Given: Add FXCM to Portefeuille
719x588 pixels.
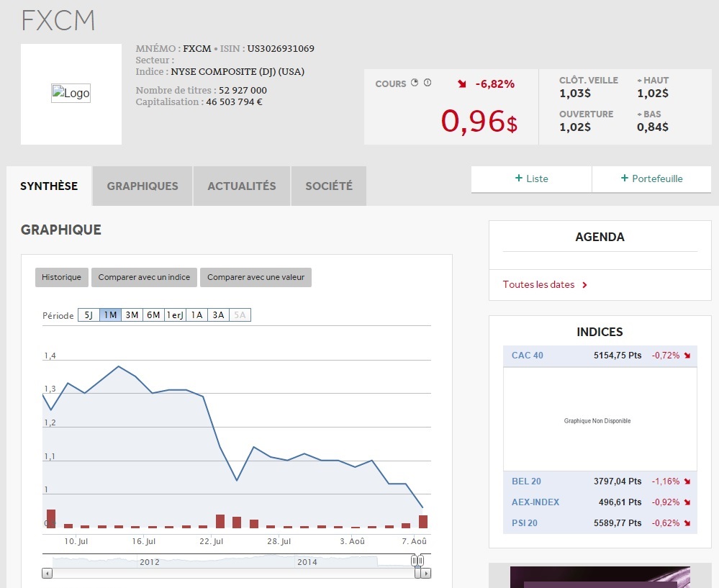Looking at the screenshot, I should [x=651, y=179].
